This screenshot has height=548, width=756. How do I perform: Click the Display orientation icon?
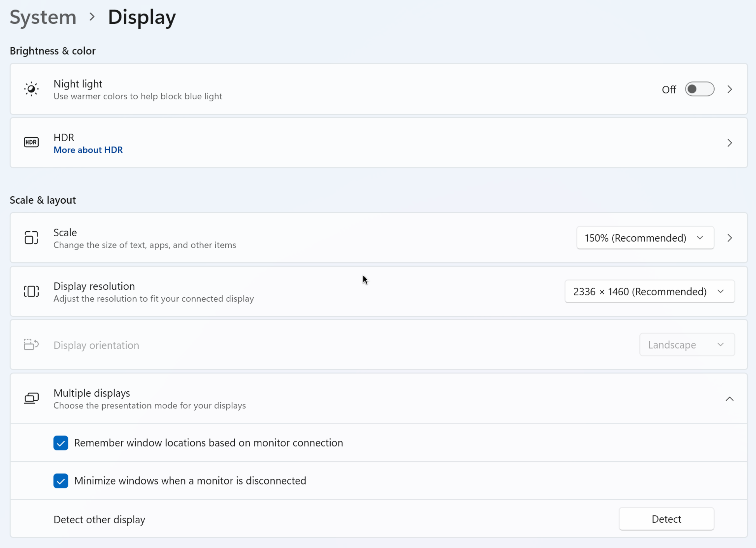tap(31, 345)
